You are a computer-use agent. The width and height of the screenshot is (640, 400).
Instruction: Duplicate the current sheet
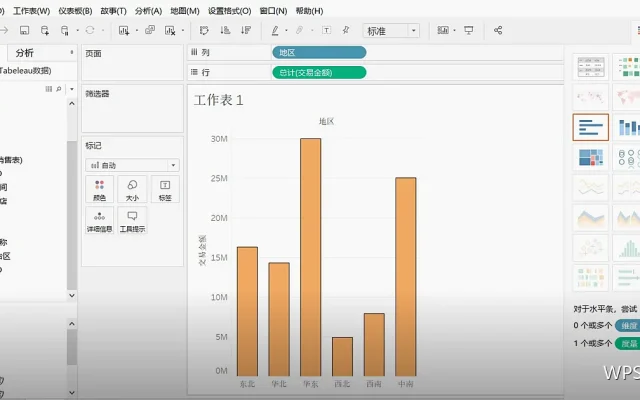pyautogui.click(x=150, y=30)
